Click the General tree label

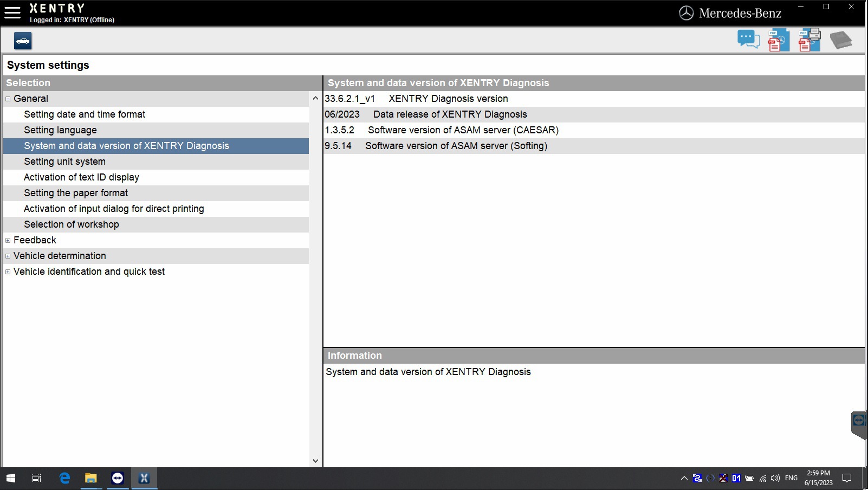[31, 99]
